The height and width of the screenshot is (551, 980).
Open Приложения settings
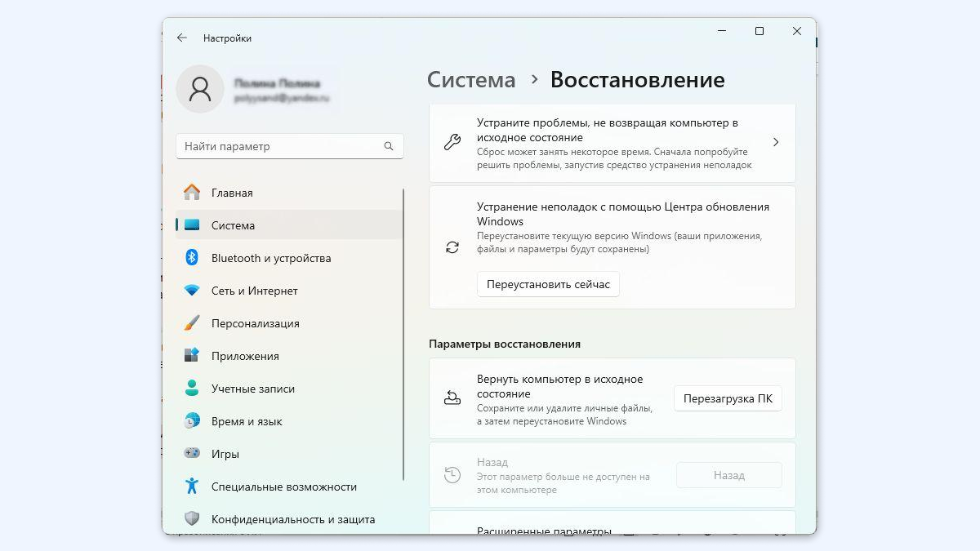(x=289, y=356)
